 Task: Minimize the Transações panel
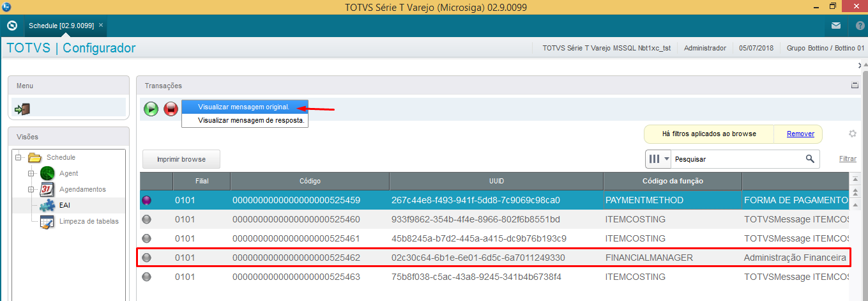click(855, 85)
